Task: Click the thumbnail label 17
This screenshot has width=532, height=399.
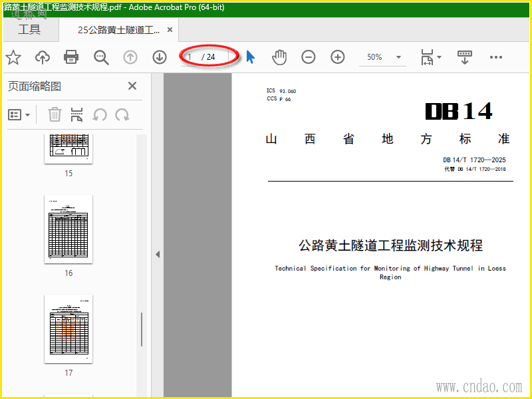Action: click(x=68, y=373)
